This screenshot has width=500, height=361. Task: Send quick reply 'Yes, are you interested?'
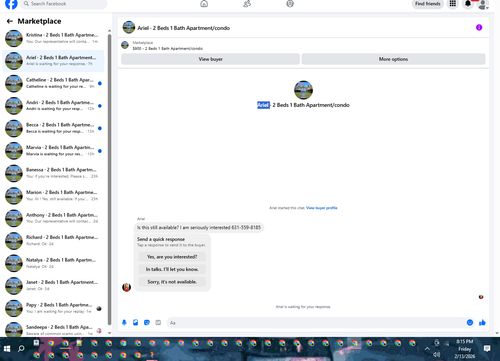point(172,257)
